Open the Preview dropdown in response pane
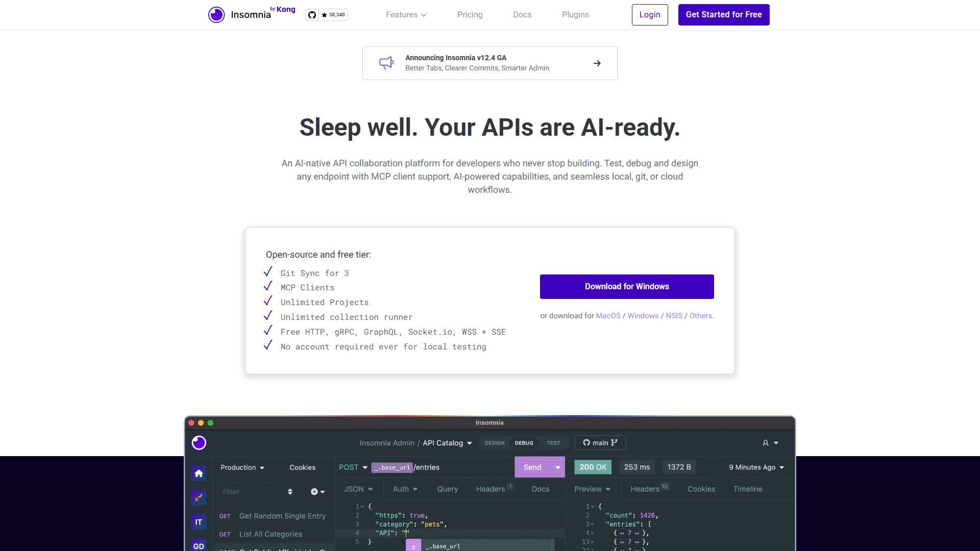Viewport: 980px width, 551px height. pyautogui.click(x=592, y=489)
